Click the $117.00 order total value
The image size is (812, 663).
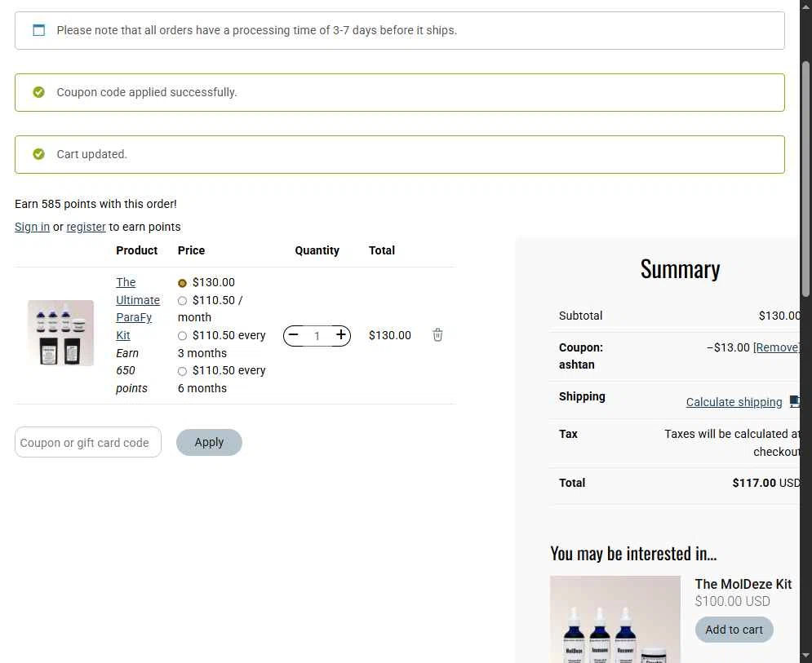(754, 483)
